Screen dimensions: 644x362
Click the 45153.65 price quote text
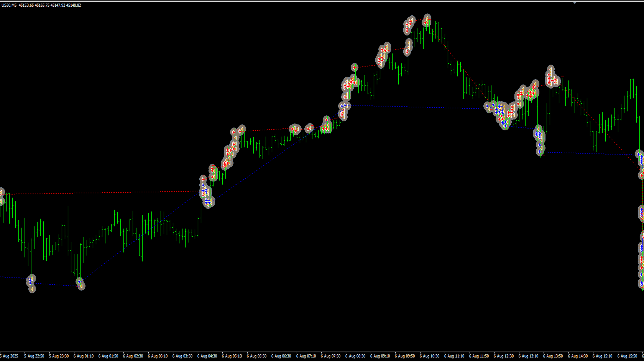pos(26,5)
